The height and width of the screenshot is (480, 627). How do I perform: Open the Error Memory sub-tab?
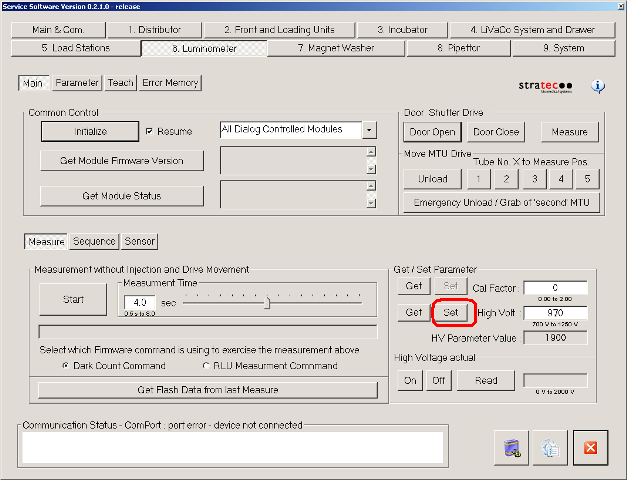[x=170, y=83]
